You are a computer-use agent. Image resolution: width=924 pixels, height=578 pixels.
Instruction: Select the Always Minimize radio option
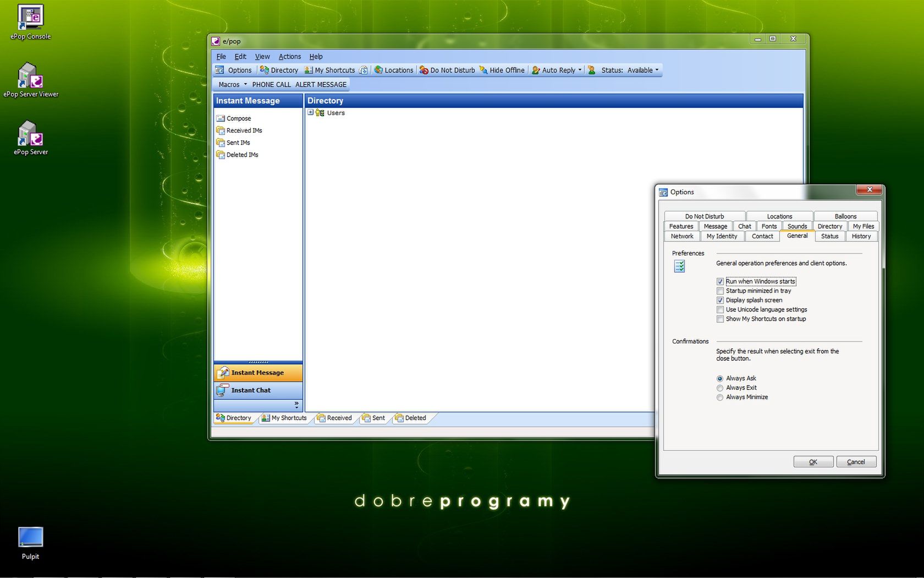(x=720, y=397)
